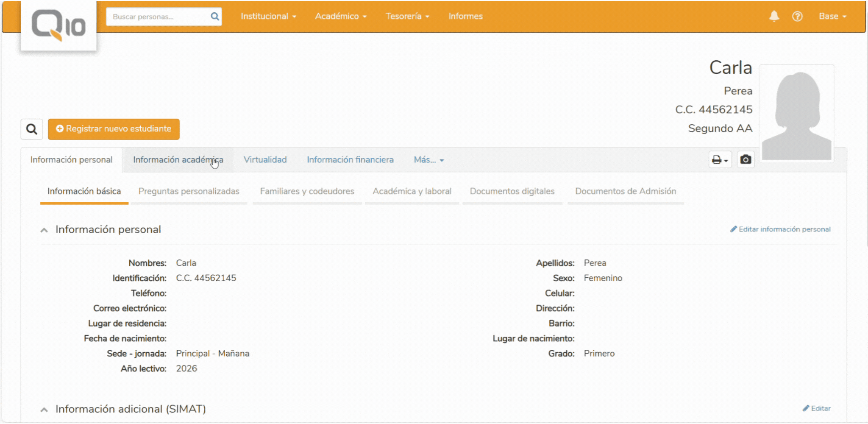
Task: Click the student search magnifier button
Action: click(x=32, y=129)
